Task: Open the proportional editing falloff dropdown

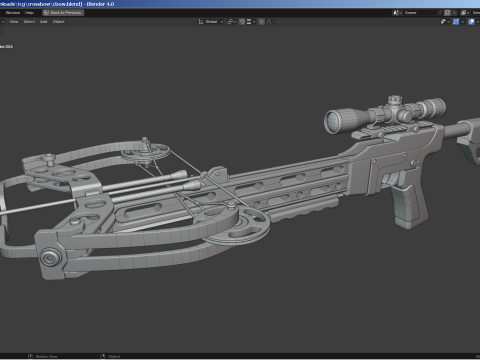Action: [270, 22]
